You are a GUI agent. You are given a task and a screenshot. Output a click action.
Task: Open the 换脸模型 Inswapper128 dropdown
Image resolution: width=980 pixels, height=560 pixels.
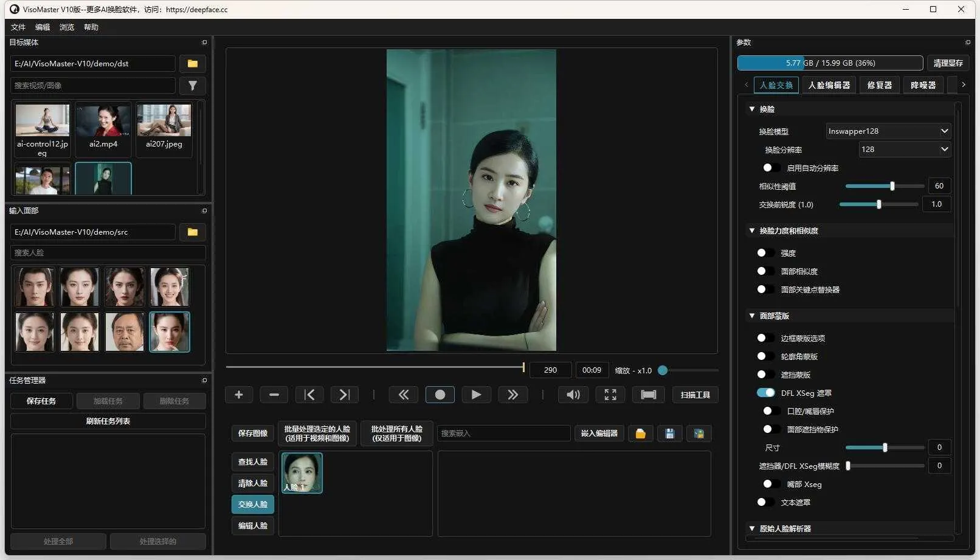(888, 131)
